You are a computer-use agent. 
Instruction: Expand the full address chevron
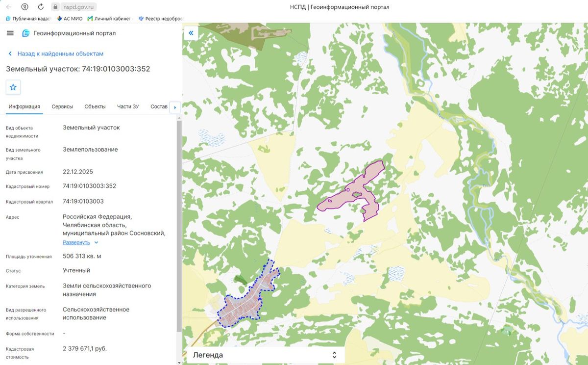point(96,242)
